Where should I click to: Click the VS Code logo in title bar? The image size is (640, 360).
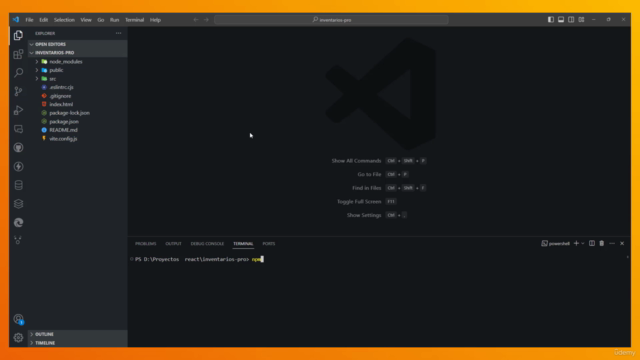tap(16, 20)
